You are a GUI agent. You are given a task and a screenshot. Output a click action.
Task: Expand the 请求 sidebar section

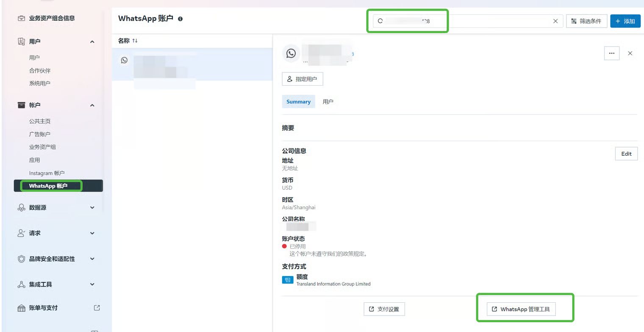coord(92,233)
